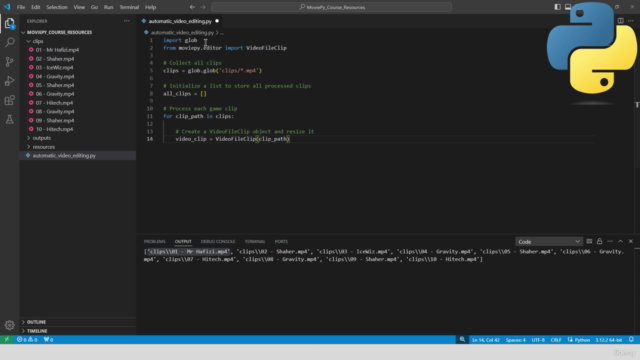The height and width of the screenshot is (360, 640).
Task: Toggle primary side bar layout icon
Action: pyautogui.click(x=557, y=7)
